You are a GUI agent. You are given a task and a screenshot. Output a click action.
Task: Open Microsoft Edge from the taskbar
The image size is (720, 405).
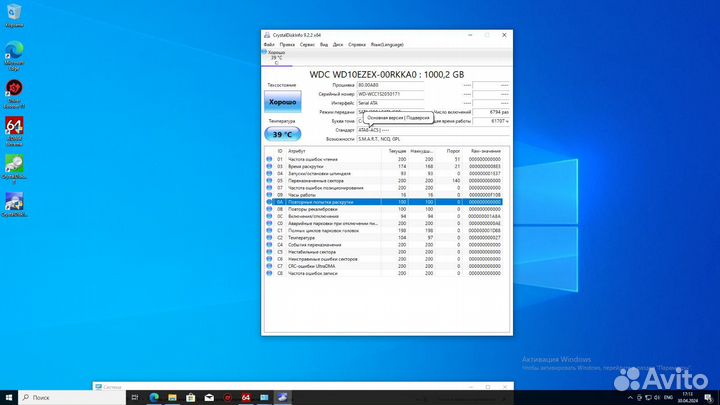tap(154, 397)
